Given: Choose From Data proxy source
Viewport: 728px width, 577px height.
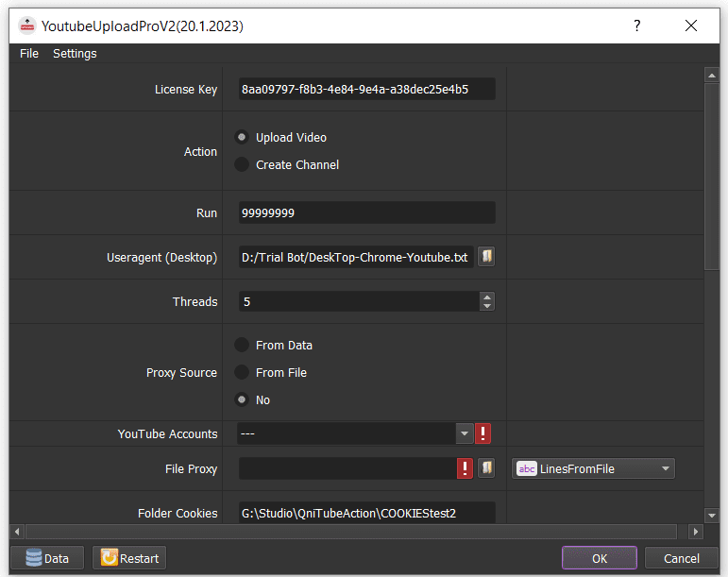Looking at the screenshot, I should pyautogui.click(x=274, y=345).
